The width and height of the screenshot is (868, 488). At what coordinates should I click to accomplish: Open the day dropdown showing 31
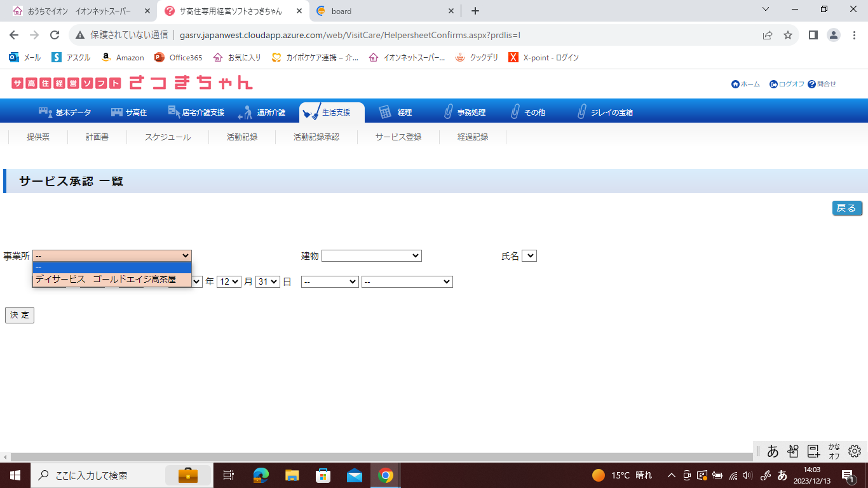point(268,281)
